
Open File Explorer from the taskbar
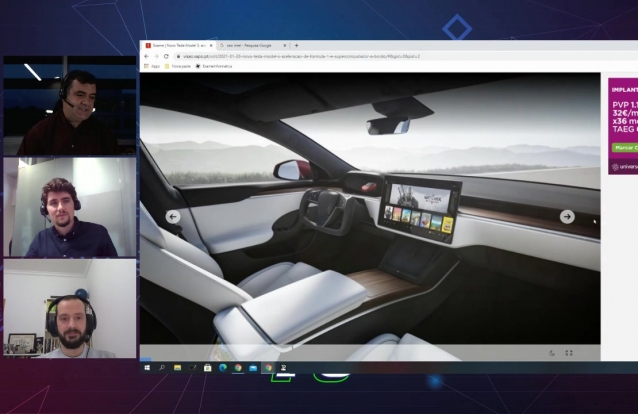click(x=177, y=367)
